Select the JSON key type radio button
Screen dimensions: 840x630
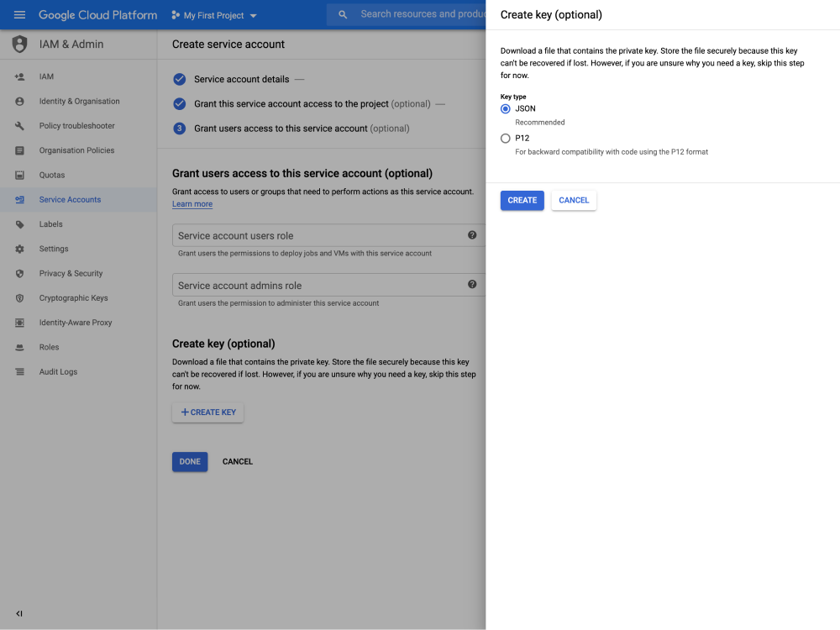pos(506,109)
